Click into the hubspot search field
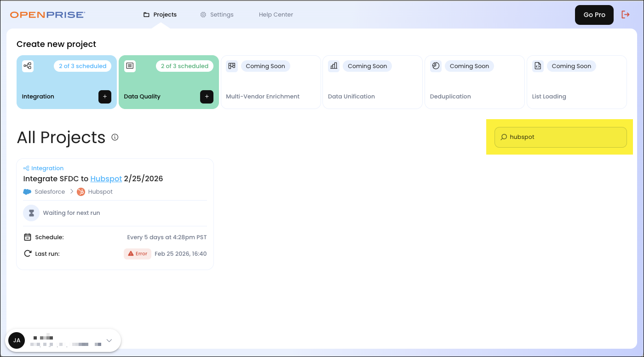Image resolution: width=644 pixels, height=357 pixels. click(x=560, y=137)
